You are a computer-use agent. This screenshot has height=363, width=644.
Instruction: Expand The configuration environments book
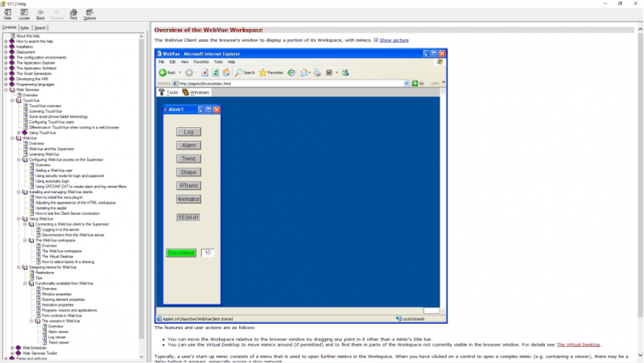coord(6,57)
